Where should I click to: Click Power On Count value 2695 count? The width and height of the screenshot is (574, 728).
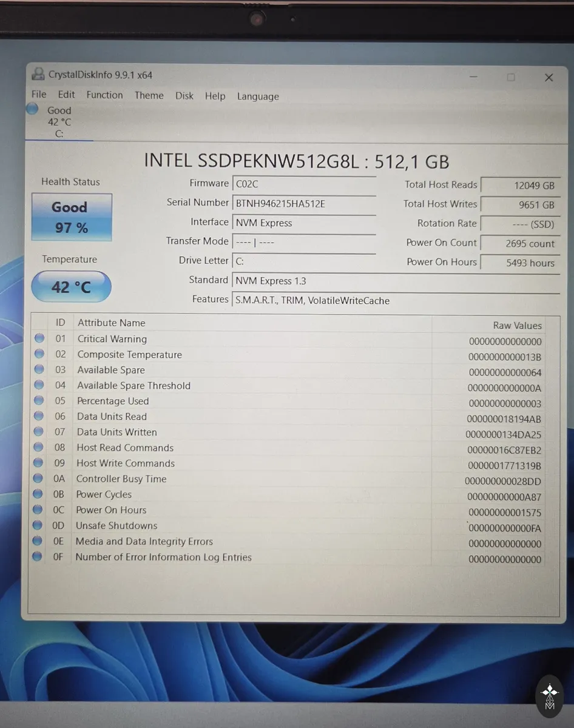point(520,244)
